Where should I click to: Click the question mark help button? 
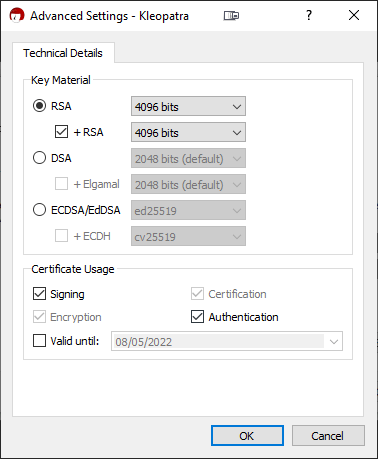(x=309, y=15)
